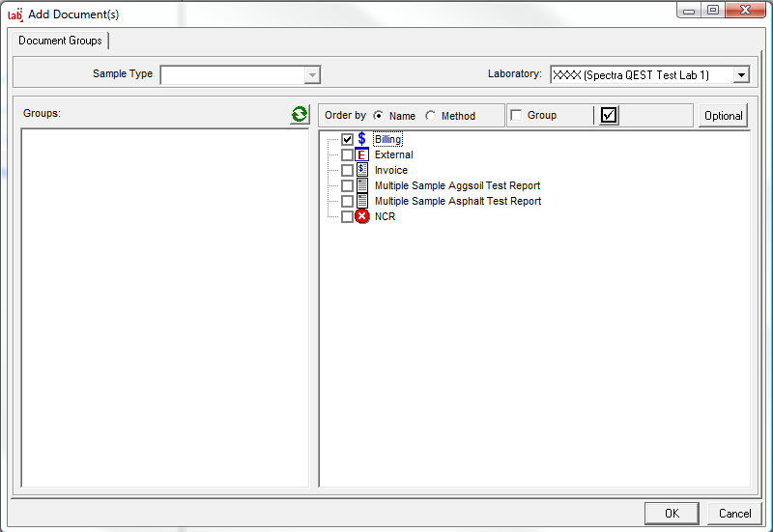Uncheck the Billing checkbox
The width and height of the screenshot is (773, 532).
pos(347,139)
